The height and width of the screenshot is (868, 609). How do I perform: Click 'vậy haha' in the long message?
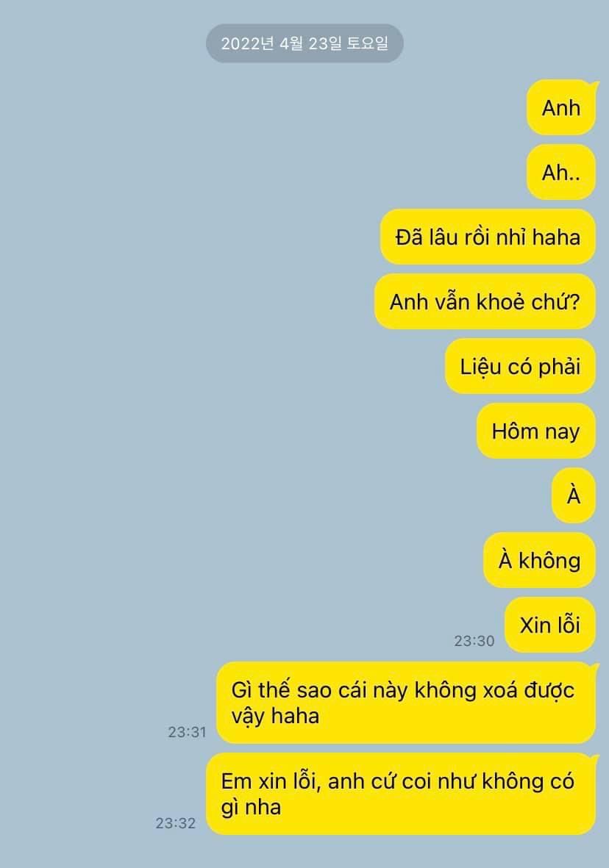click(275, 717)
